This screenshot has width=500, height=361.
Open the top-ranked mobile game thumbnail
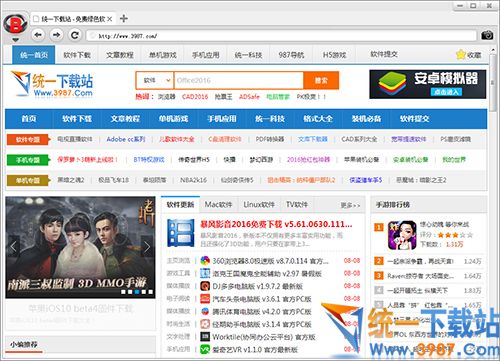coord(402,235)
